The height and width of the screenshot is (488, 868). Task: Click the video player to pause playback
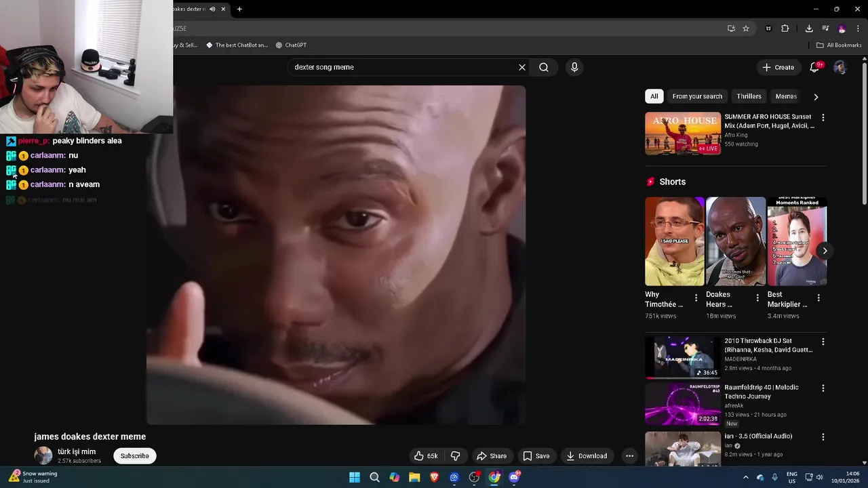[x=336, y=255]
